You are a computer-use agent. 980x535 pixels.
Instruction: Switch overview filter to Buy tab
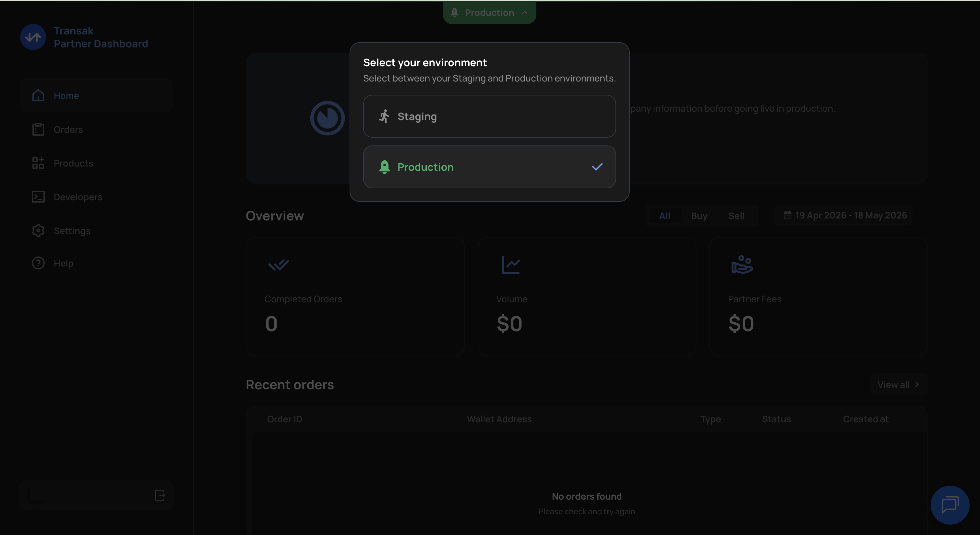(699, 216)
